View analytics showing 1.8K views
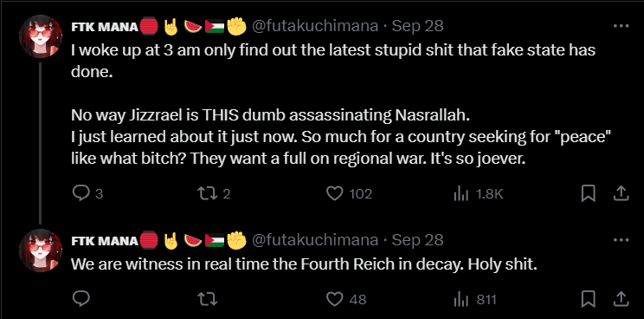The image size is (644, 319). pos(460,193)
